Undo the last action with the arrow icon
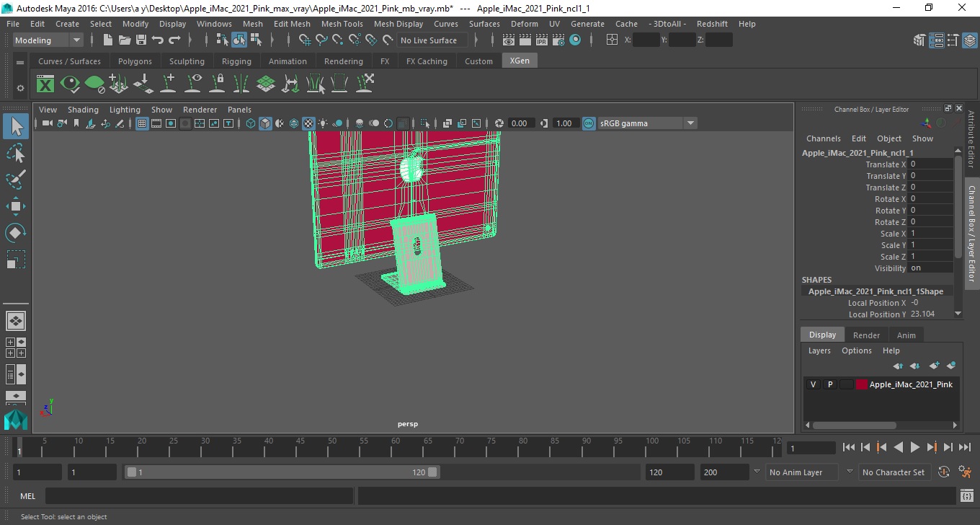This screenshot has width=980, height=525. (158, 40)
